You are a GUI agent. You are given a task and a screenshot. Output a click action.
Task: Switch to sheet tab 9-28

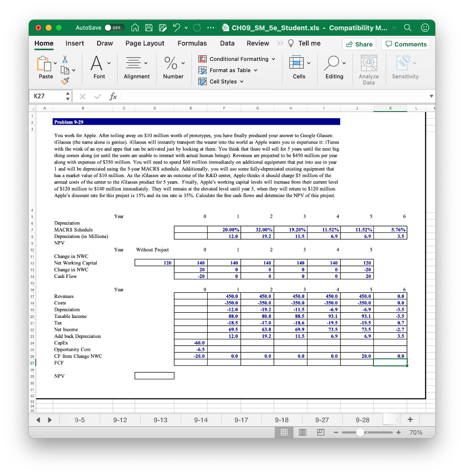pos(362,420)
